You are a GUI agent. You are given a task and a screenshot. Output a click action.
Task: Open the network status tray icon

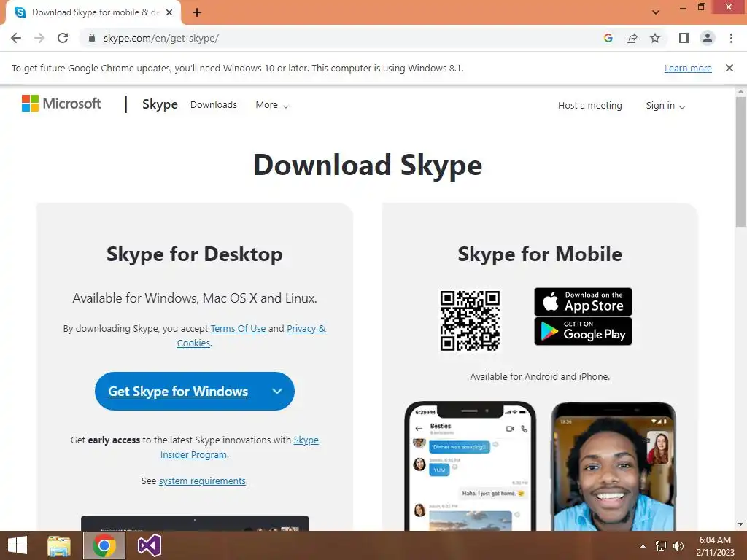(661, 546)
